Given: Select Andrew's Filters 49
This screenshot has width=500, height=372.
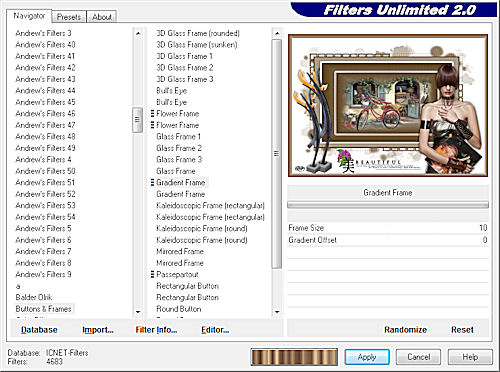Looking at the screenshot, I should pyautogui.click(x=45, y=148).
